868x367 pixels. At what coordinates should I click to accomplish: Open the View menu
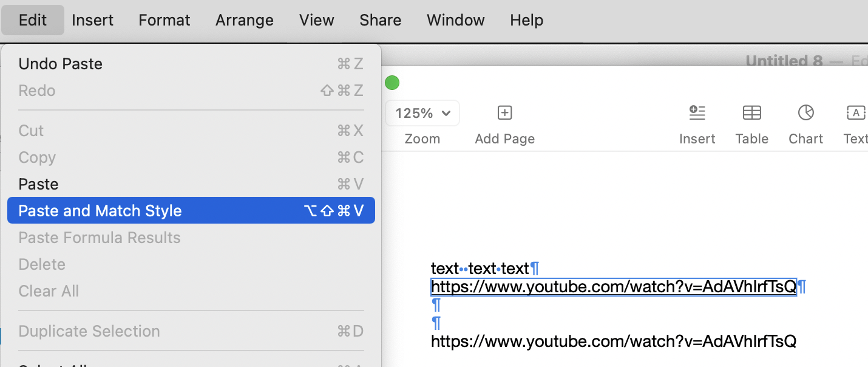point(316,19)
